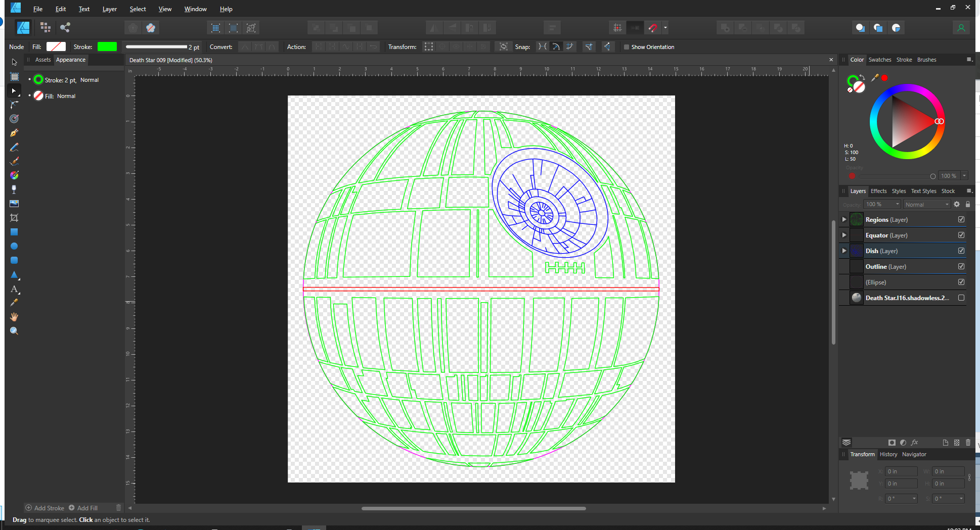
Task: Hide the Regions layer
Action: point(961,219)
